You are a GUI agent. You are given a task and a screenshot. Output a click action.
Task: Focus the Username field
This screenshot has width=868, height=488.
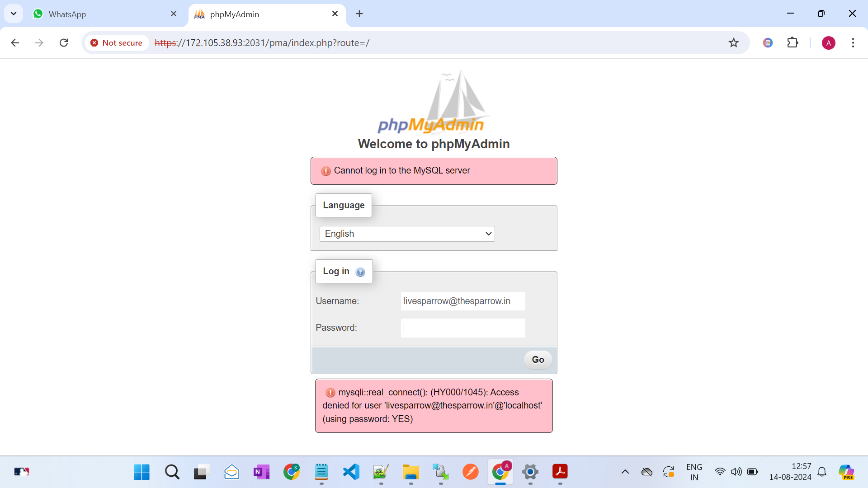click(x=463, y=301)
